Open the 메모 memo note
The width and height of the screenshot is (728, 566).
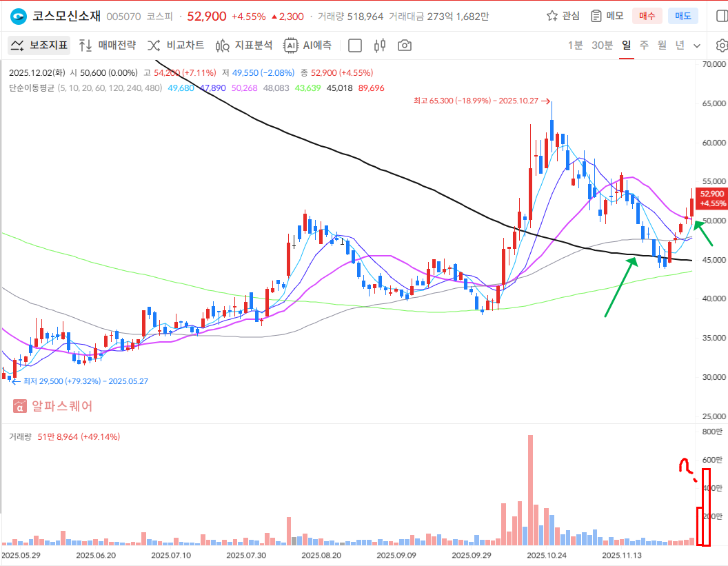pyautogui.click(x=607, y=16)
